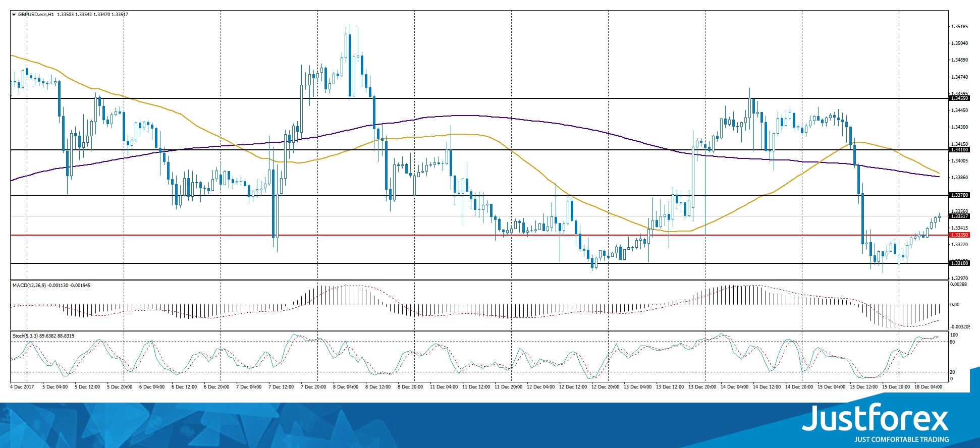
Task: Click the 1.34300 price axis label
Action: point(959,127)
